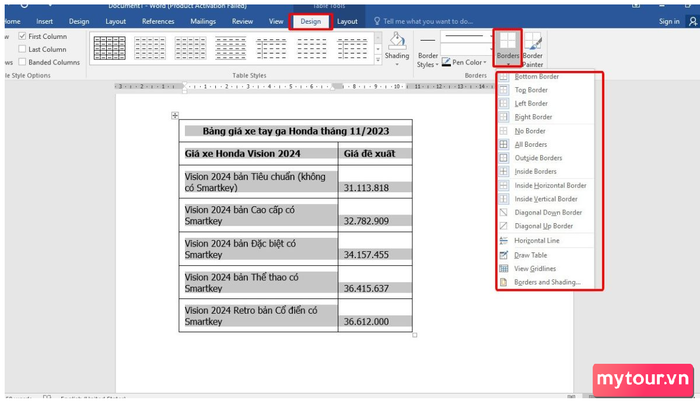Screen dimensions: 700x405
Task: Click the Borders grid icon in ribbon
Action: 508,40
